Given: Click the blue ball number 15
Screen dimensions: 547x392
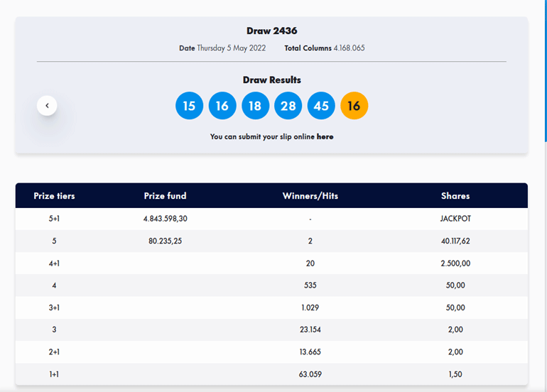Looking at the screenshot, I should 189,106.
